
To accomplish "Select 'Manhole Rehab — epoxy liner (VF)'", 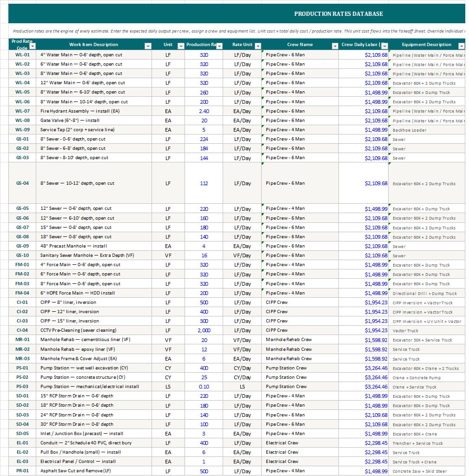I will (x=94, y=349).
